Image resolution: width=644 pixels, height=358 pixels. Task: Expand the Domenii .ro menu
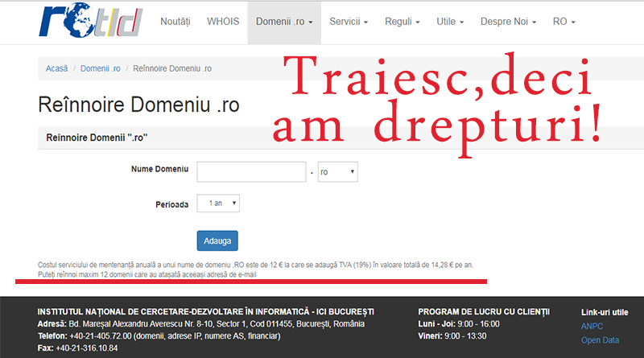coord(284,22)
